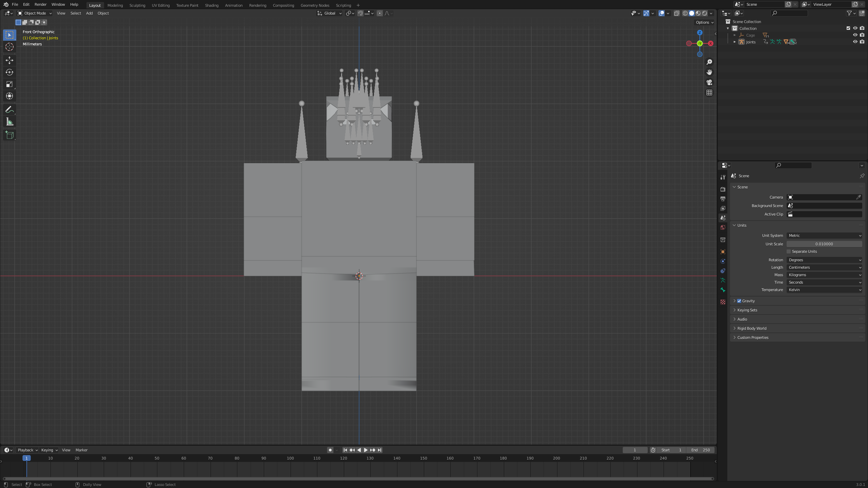Select the Scale tool
Viewport: 868px width, 488px height.
pos(9,84)
